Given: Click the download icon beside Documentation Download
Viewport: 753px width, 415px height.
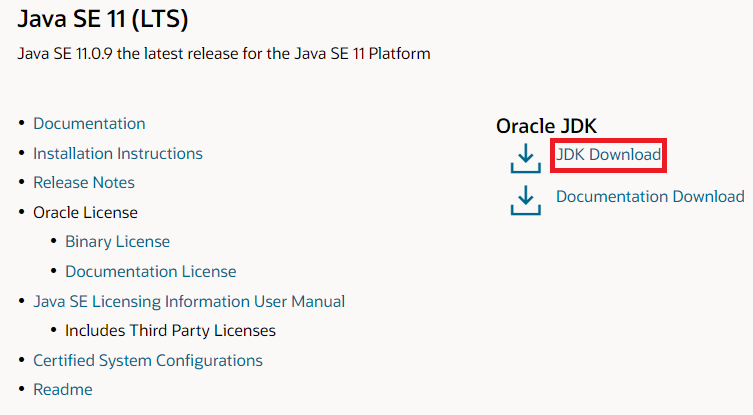Looking at the screenshot, I should point(525,200).
